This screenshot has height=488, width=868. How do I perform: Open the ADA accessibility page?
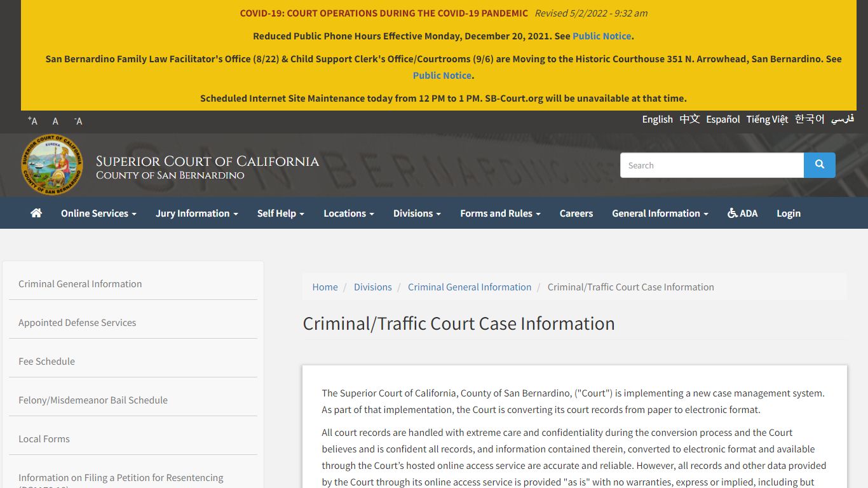tap(742, 213)
